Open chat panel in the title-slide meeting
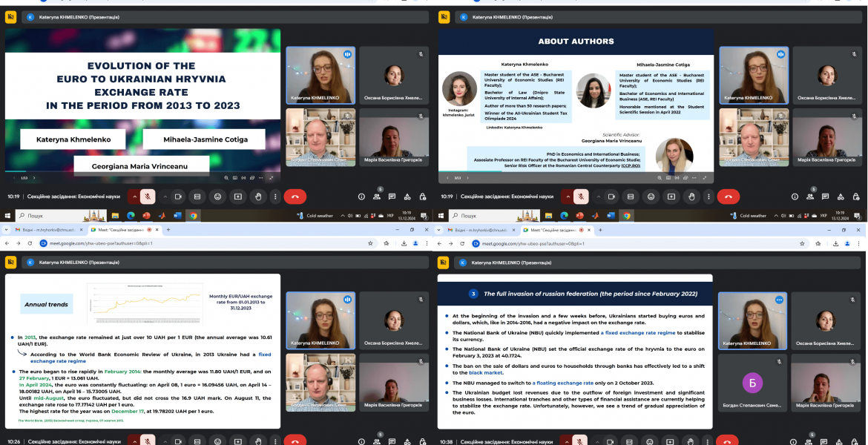Screen dimensions: 868x445 point(392,197)
